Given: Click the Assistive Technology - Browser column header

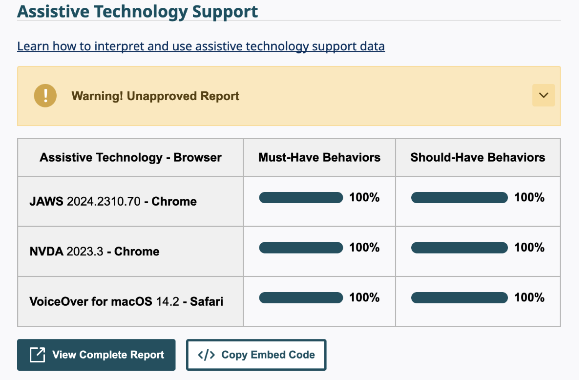Looking at the screenshot, I should click(130, 157).
